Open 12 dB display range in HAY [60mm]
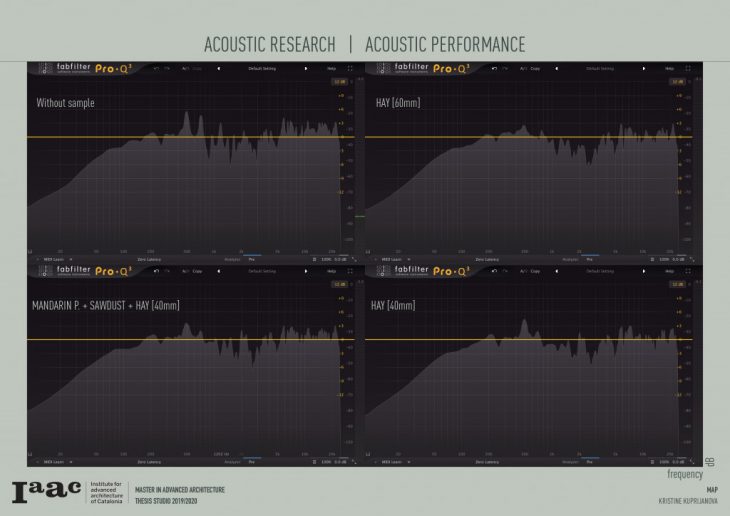Image resolution: width=730 pixels, height=516 pixels. (677, 83)
